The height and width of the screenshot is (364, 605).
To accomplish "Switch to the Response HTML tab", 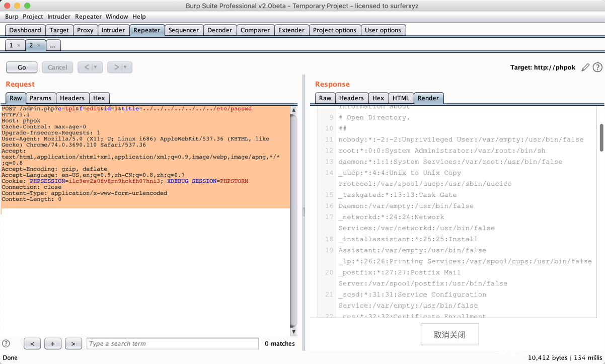I will pyautogui.click(x=401, y=98).
